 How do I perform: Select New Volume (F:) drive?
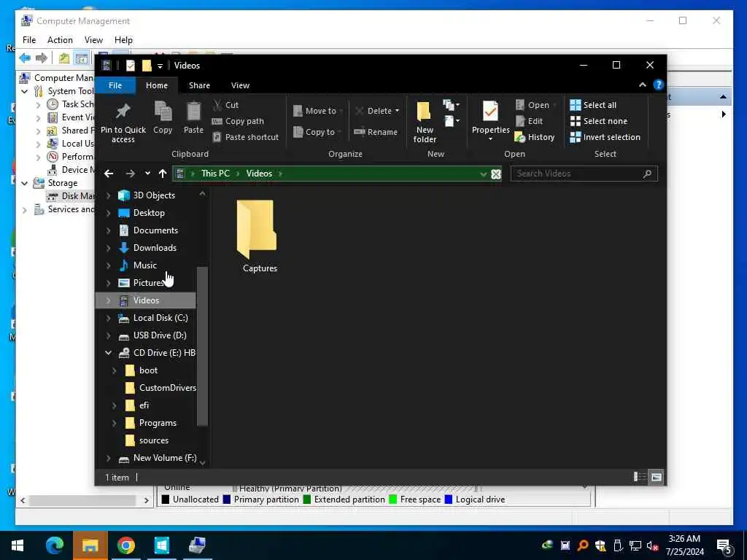pos(164,458)
